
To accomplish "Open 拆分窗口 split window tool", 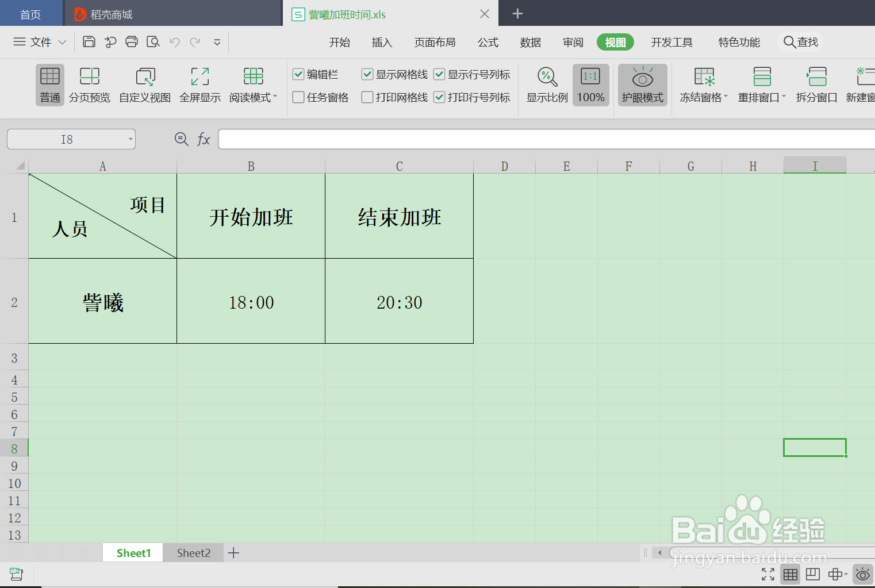I will pos(817,85).
